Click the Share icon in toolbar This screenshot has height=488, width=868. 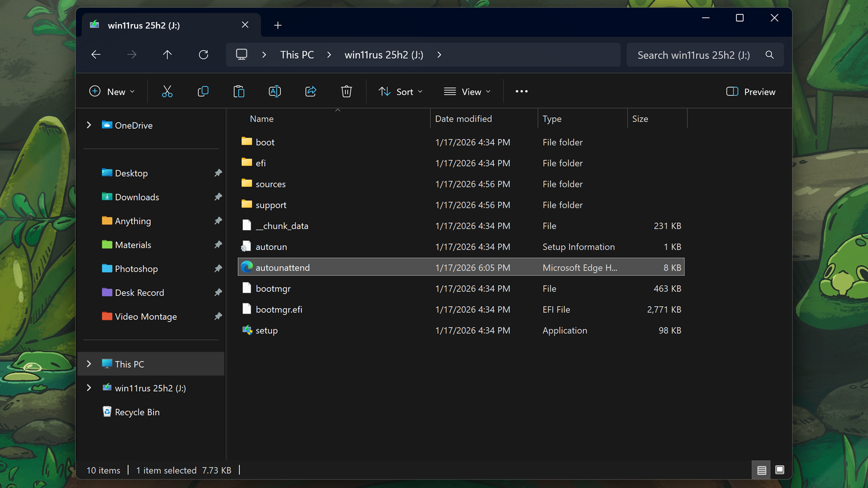click(311, 92)
